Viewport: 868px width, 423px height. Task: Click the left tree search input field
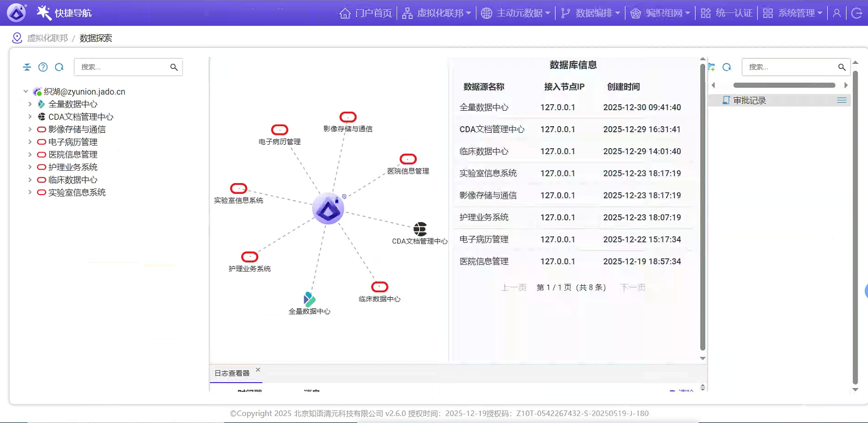coord(122,67)
